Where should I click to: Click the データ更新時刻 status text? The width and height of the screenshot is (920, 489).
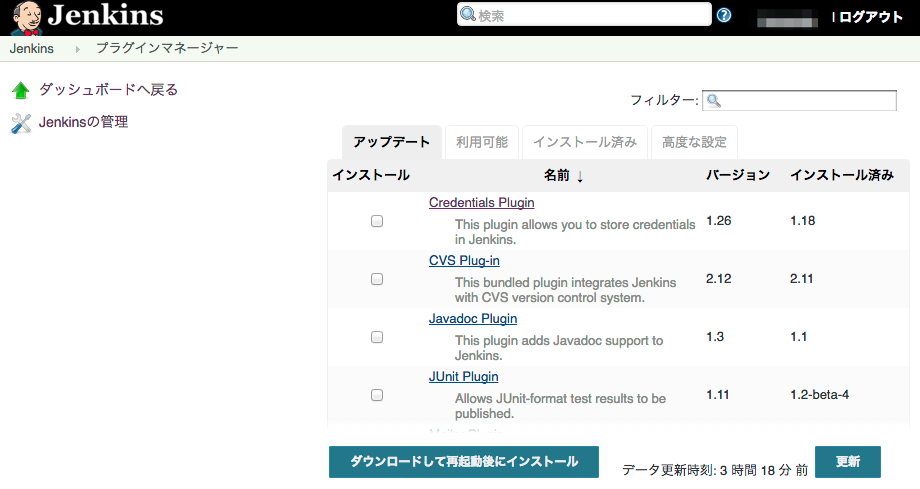(715, 470)
